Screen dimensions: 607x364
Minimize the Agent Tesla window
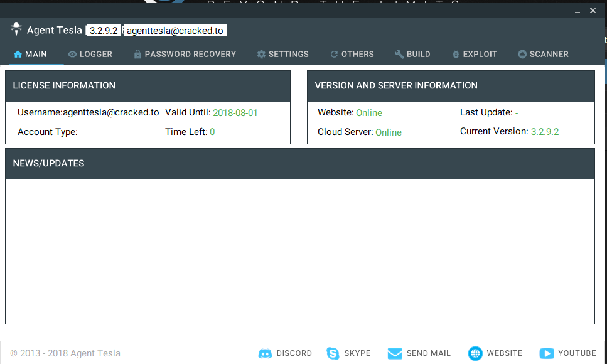pos(577,11)
